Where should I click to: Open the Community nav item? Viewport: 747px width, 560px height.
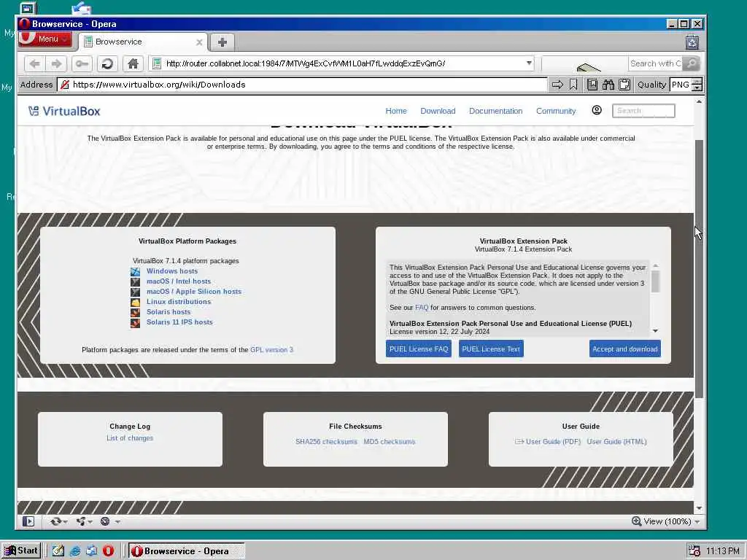pyautogui.click(x=556, y=111)
